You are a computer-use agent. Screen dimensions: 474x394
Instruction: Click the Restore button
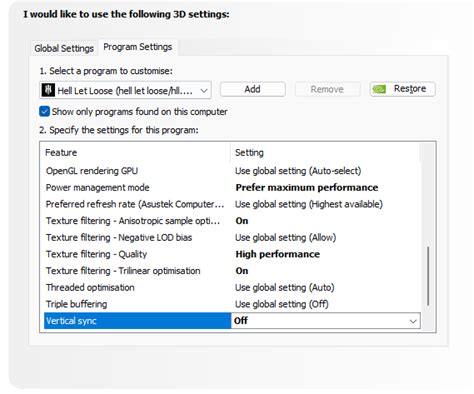coord(403,89)
